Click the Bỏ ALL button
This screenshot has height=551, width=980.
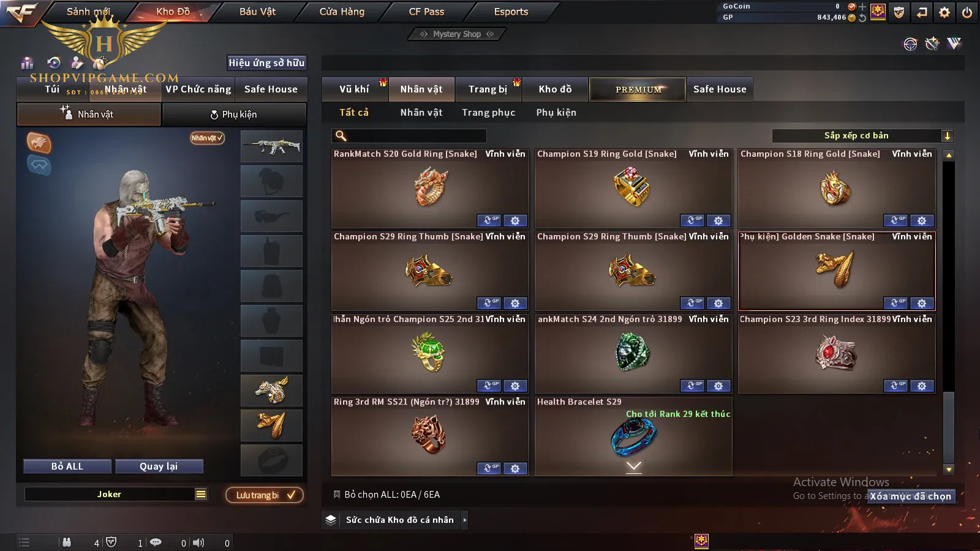67,467
